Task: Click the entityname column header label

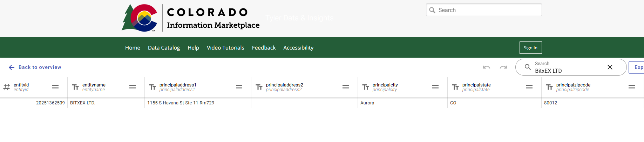Action: click(x=94, y=85)
